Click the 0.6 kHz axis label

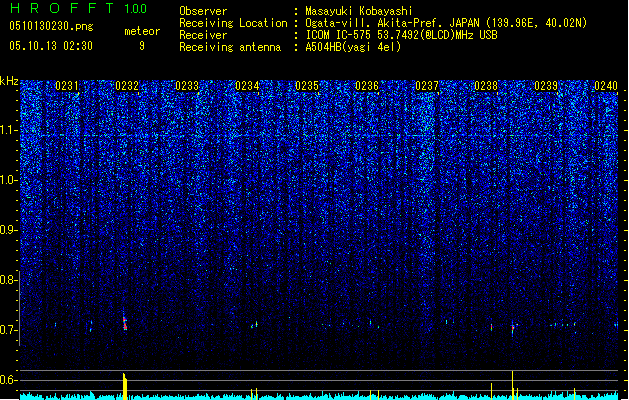[x=9, y=380]
